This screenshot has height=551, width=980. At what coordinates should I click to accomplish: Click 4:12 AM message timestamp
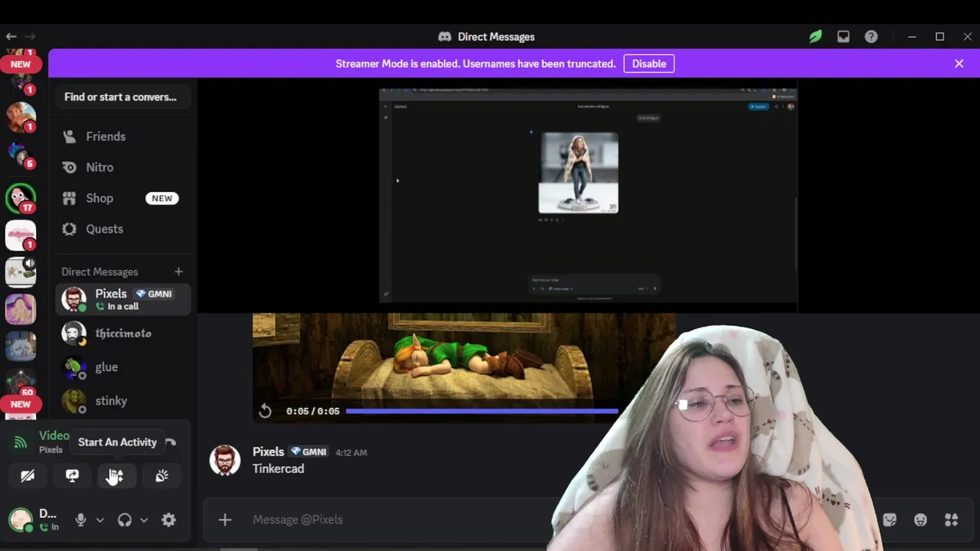tap(351, 453)
